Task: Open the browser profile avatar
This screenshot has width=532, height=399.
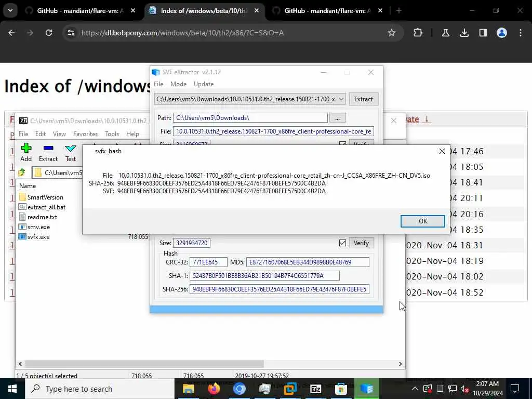Action: coord(501,33)
